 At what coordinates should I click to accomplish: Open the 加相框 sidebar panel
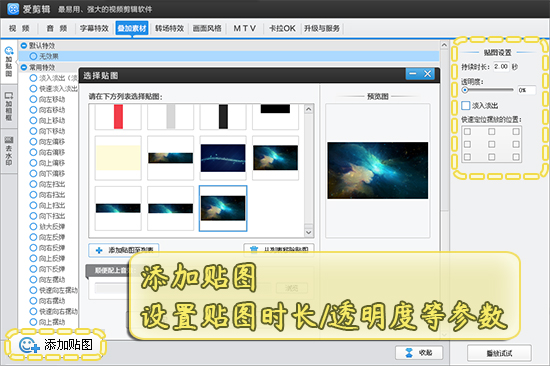point(9,106)
